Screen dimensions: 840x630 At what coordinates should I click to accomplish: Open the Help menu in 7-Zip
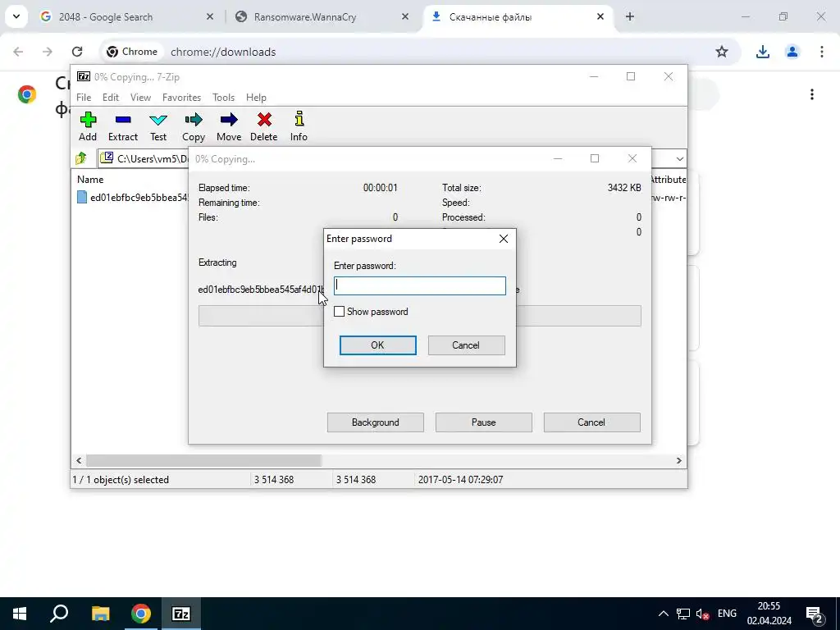[256, 98]
